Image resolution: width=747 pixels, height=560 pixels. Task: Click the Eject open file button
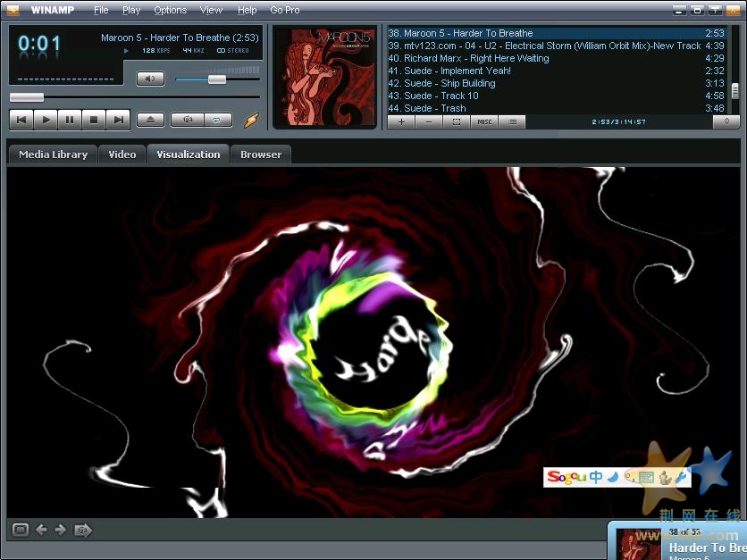(x=150, y=120)
